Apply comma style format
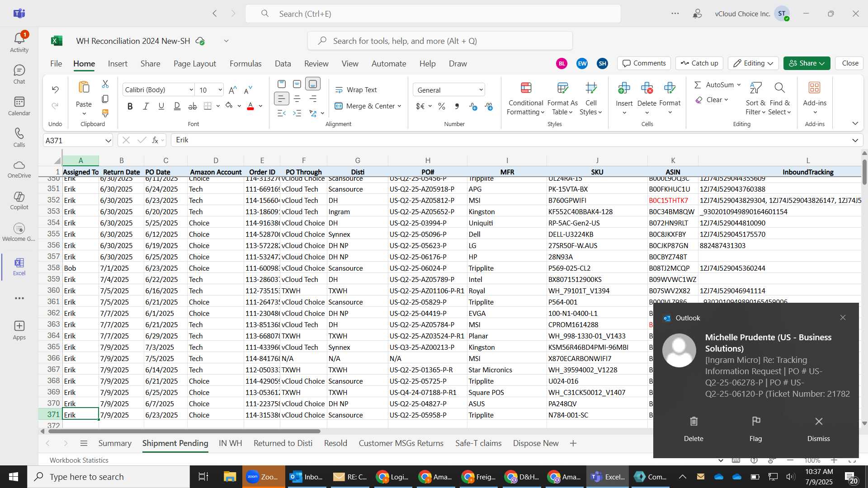 (457, 106)
